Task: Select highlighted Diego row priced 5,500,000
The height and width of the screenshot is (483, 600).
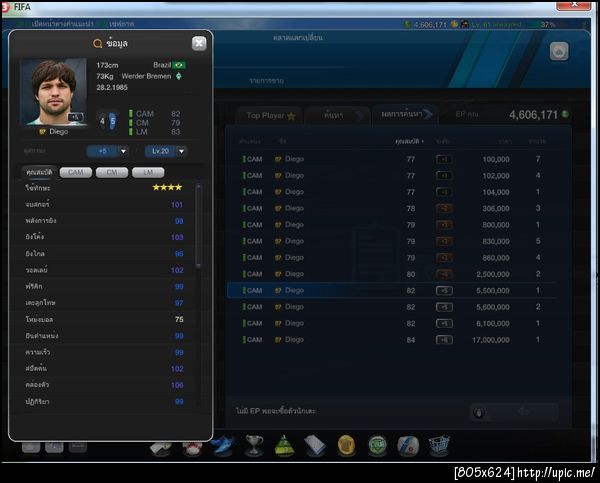Action: pyautogui.click(x=391, y=290)
